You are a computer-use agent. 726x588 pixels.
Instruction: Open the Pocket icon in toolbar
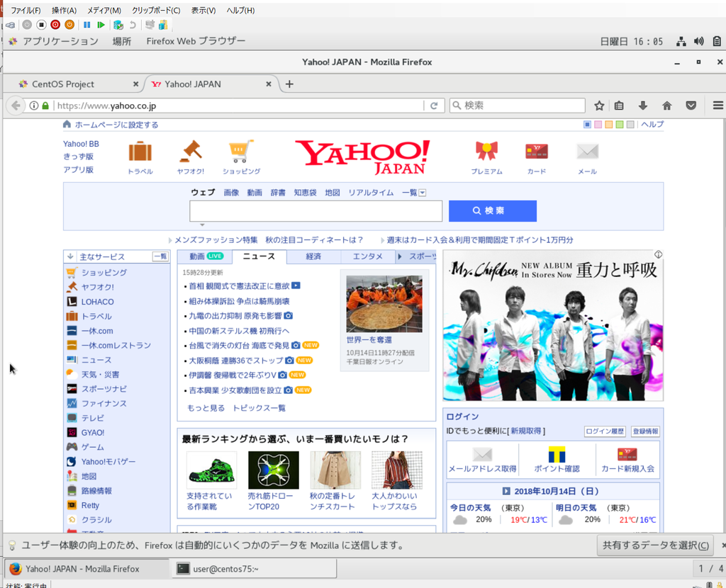[x=691, y=106]
